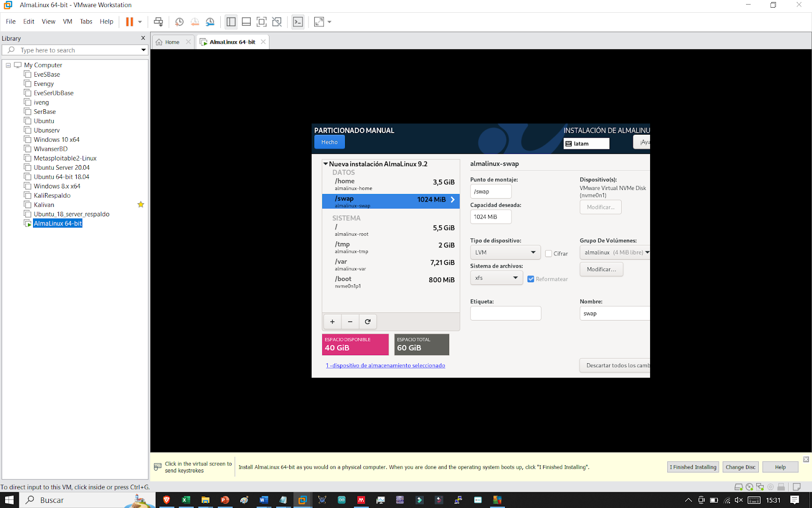Open the Tabs menu
The height and width of the screenshot is (508, 812).
86,21
